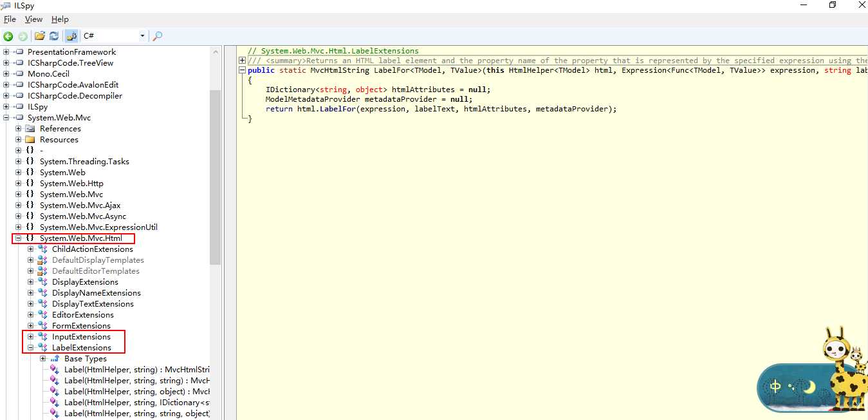This screenshot has height=420, width=868.
Task: Open the File menu
Action: click(10, 19)
